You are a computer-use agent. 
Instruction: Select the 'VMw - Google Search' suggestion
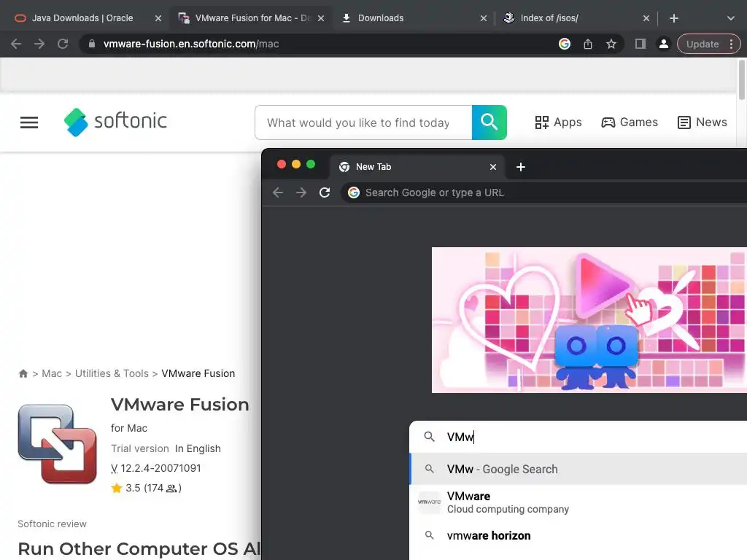click(x=578, y=469)
